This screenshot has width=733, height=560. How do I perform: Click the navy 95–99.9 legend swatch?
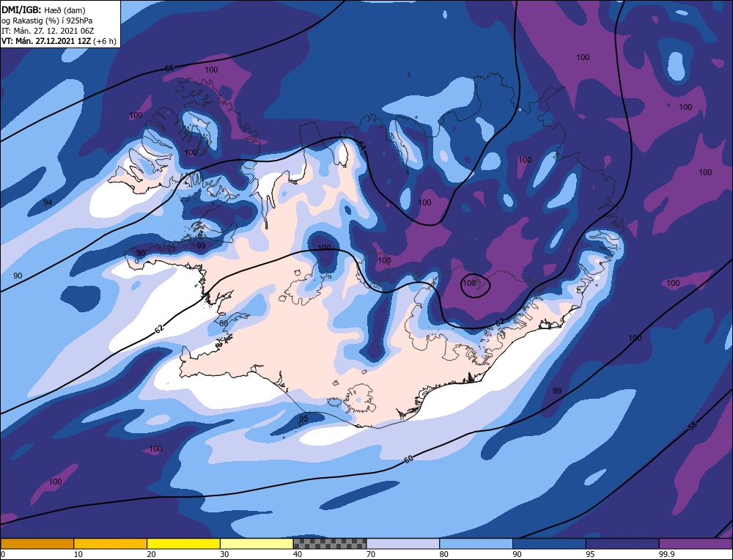pyautogui.click(x=622, y=543)
